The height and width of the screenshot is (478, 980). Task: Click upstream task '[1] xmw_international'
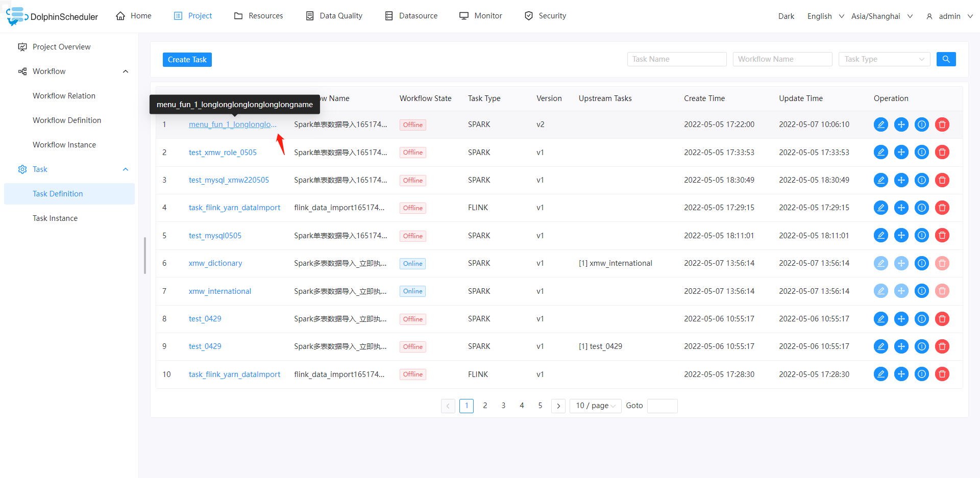click(x=616, y=263)
